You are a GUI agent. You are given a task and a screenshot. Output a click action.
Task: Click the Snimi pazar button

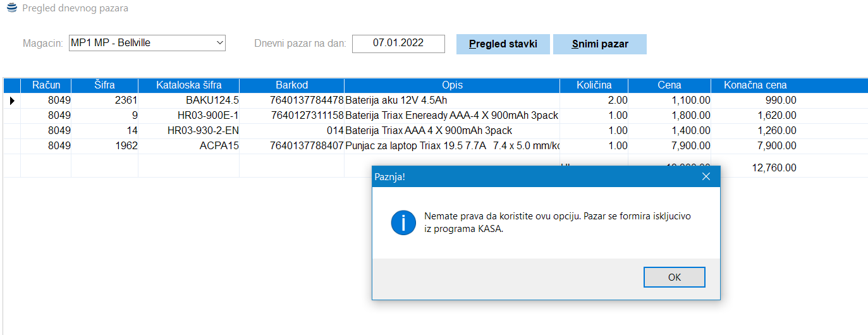599,44
